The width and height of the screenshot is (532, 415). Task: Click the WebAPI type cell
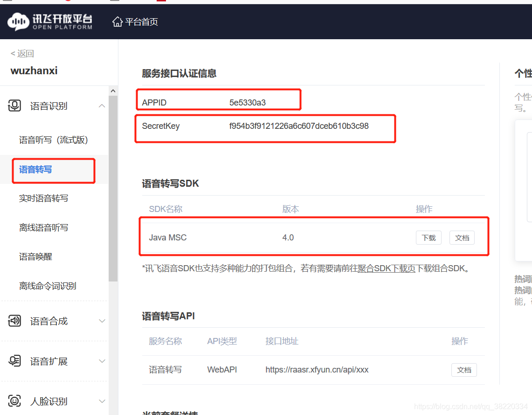(x=222, y=370)
